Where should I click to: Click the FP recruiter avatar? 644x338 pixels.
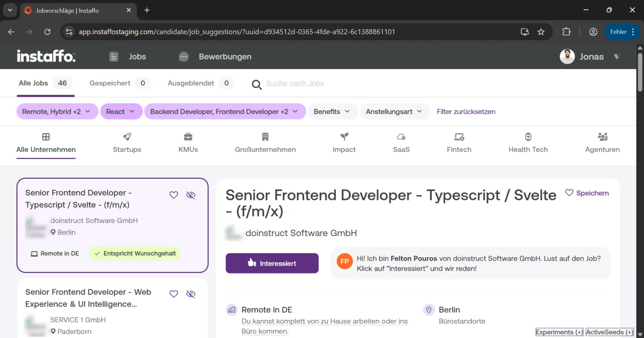pyautogui.click(x=345, y=261)
